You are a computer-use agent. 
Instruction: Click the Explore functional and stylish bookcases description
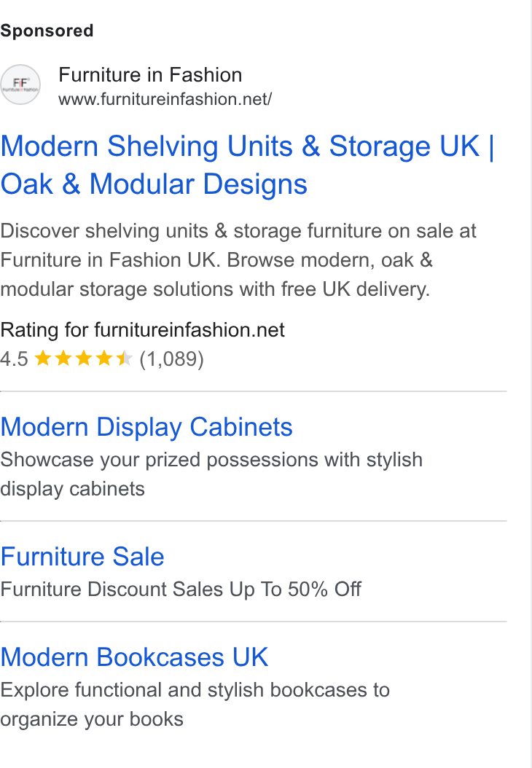tap(195, 705)
